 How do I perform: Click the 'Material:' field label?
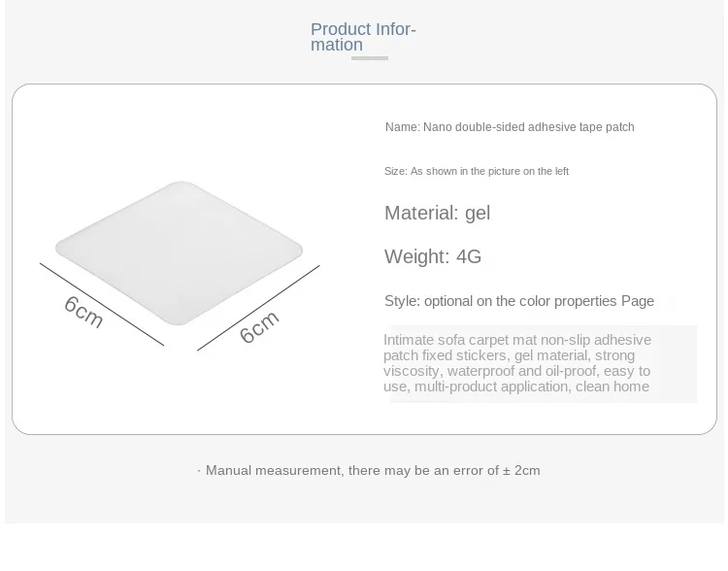point(421,213)
